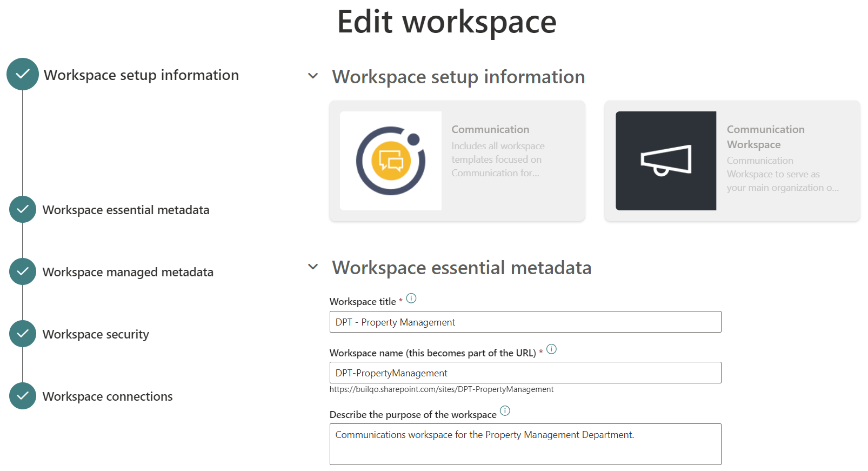Viewport: 868px width, 471px height.
Task: Select the Communication Workspace template title
Action: [x=765, y=137]
